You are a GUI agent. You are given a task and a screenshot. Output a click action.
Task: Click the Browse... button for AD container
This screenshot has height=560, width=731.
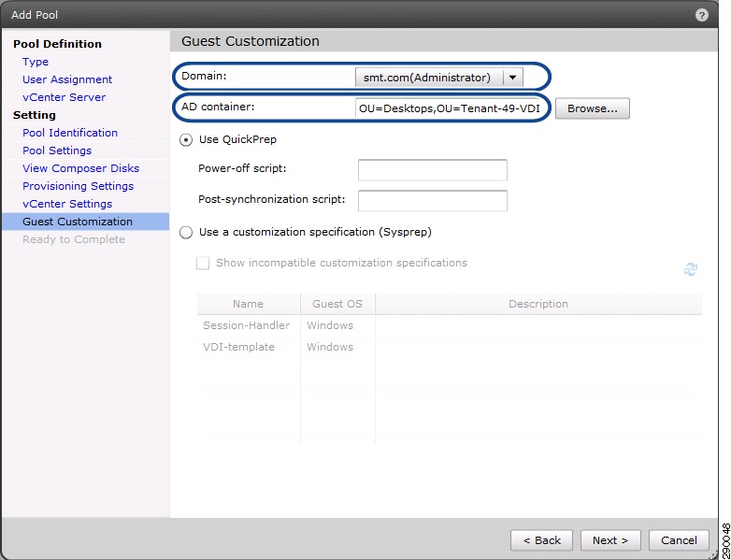(592, 108)
